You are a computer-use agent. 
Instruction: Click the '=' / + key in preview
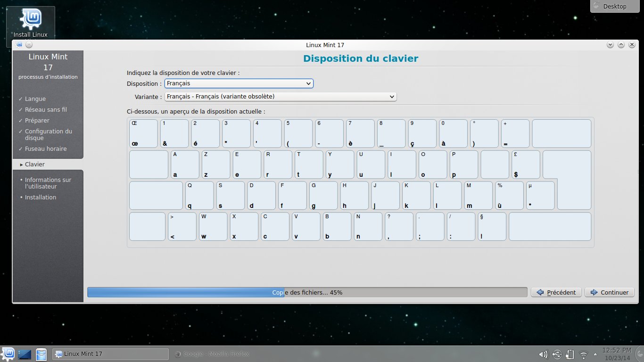(x=515, y=133)
